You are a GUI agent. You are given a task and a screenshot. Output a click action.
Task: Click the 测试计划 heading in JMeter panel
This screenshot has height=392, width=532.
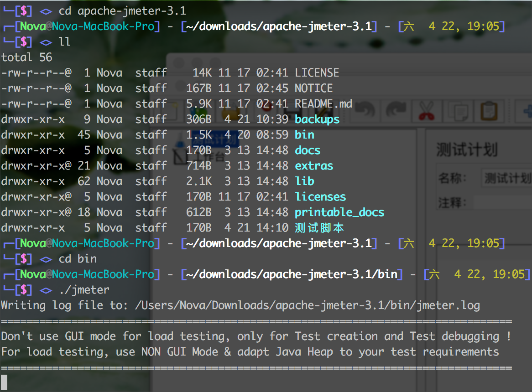click(467, 150)
